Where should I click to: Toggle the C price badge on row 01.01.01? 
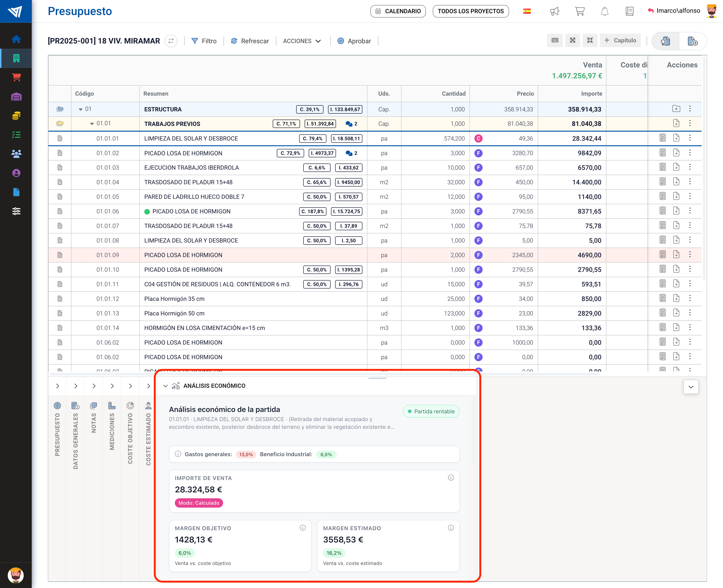[478, 138]
